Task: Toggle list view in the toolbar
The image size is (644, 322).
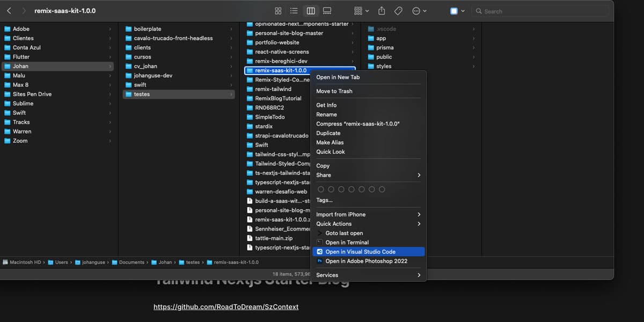Action: pyautogui.click(x=293, y=10)
